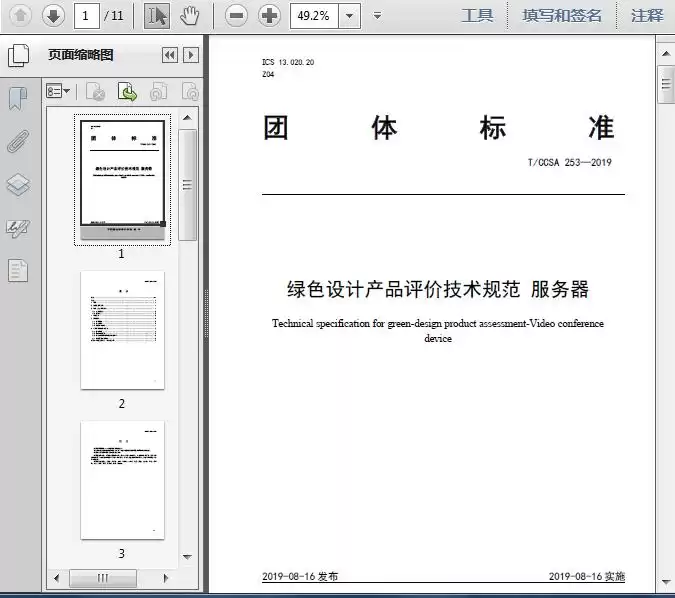The width and height of the screenshot is (675, 598).
Task: Open the 填写和签名 panel
Action: 562,15
